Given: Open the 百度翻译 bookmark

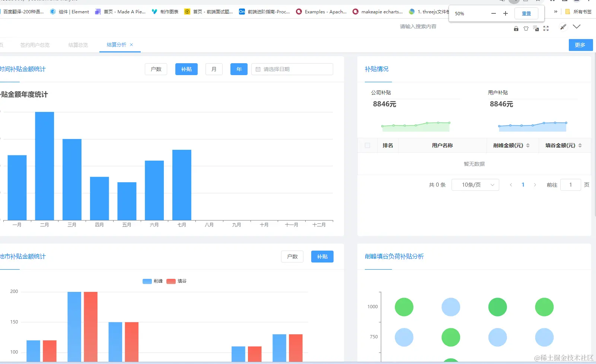Looking at the screenshot, I should (x=22, y=12).
